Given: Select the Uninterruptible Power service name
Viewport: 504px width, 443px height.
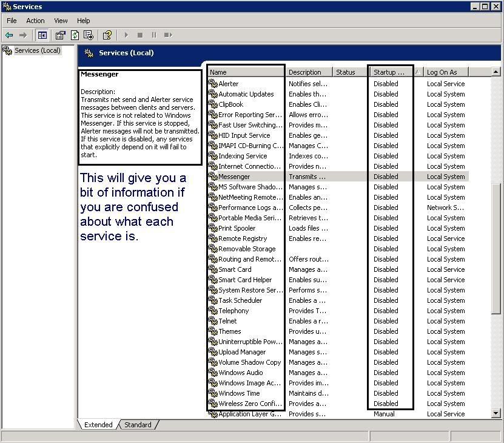Looking at the screenshot, I should [250, 341].
